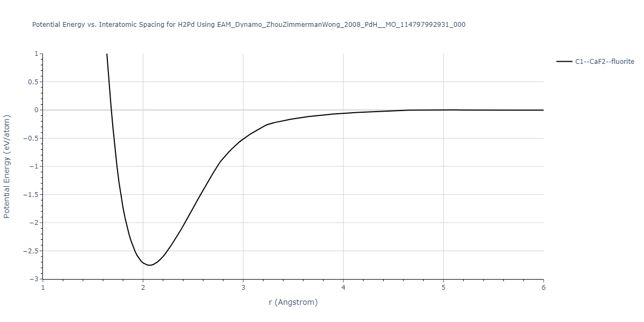Select the 'r (Angstrom)' x-axis title
The width and height of the screenshot is (644, 322).
tap(293, 302)
